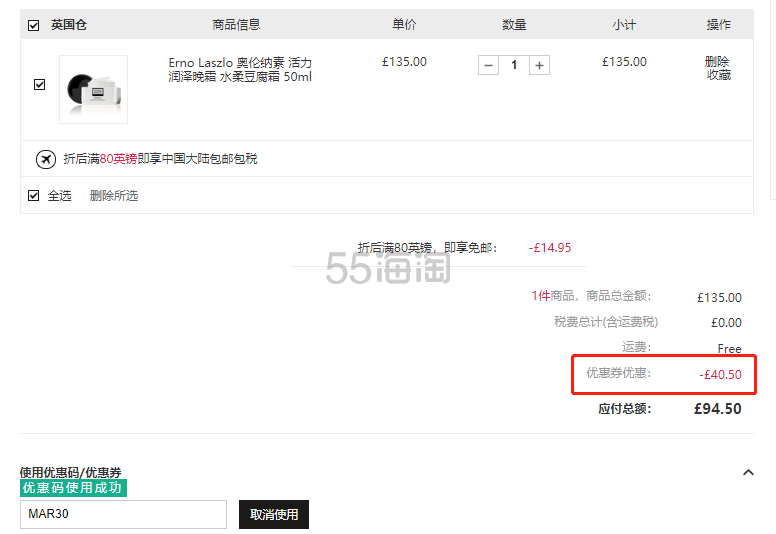
Task: Click the 单价 column header
Action: 404,25
